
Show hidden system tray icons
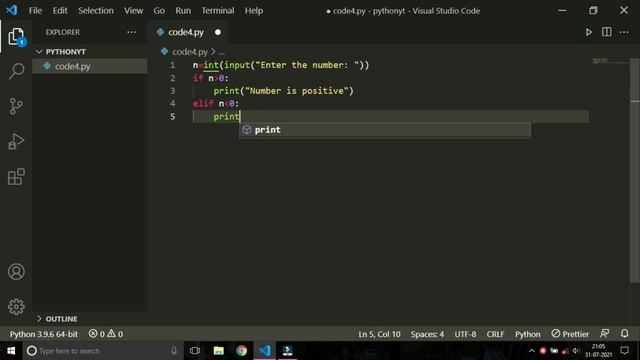(531, 351)
